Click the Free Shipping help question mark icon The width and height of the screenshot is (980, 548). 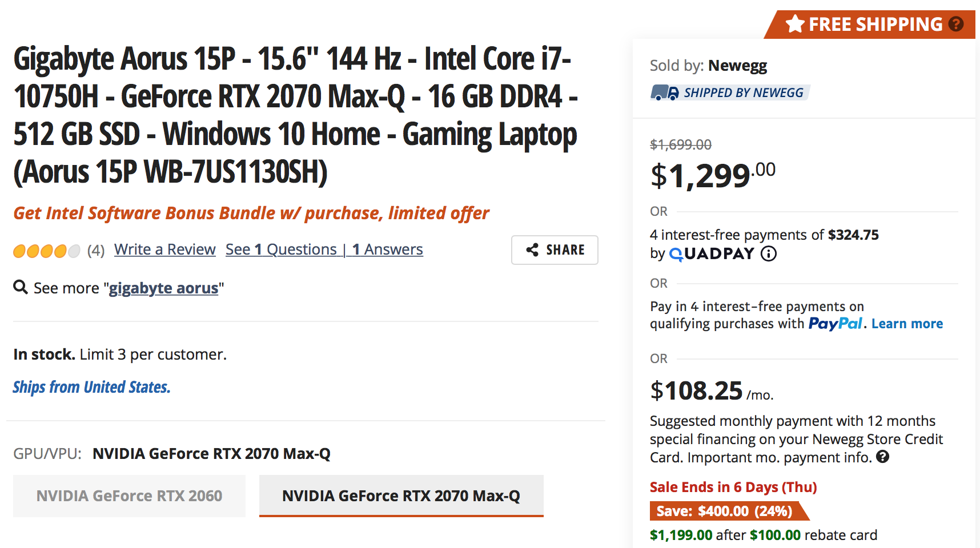tap(956, 24)
